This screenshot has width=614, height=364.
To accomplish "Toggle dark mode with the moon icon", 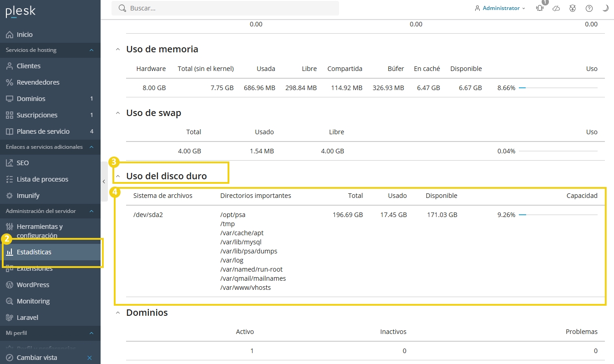I will pos(605,8).
